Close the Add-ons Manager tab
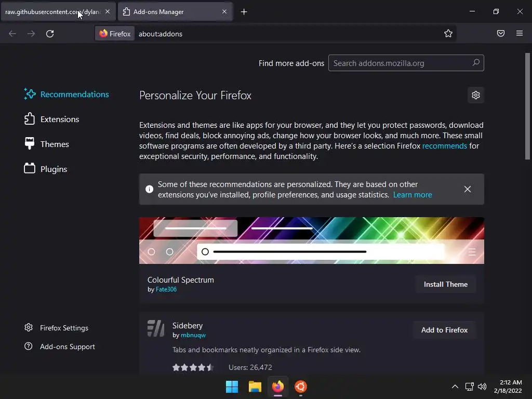 pyautogui.click(x=224, y=11)
